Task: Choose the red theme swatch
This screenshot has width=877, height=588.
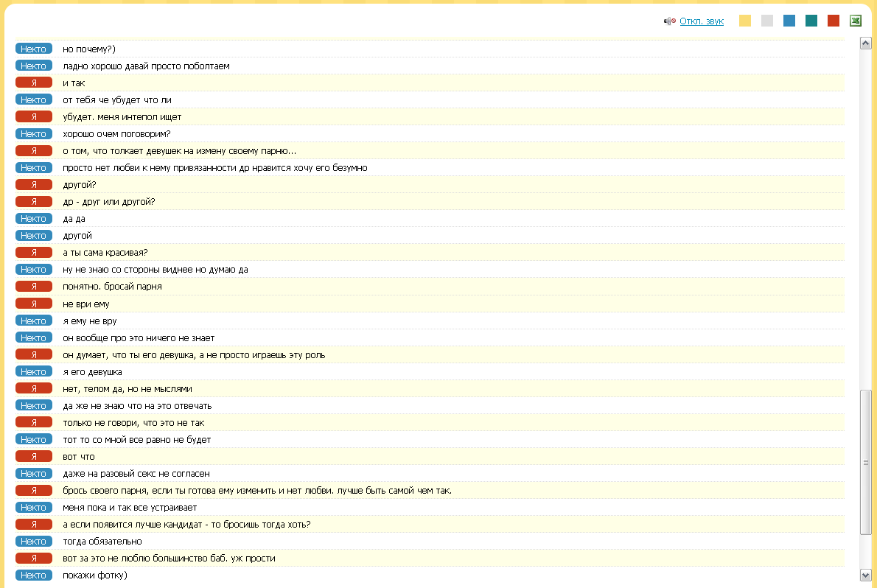Action: 834,21
